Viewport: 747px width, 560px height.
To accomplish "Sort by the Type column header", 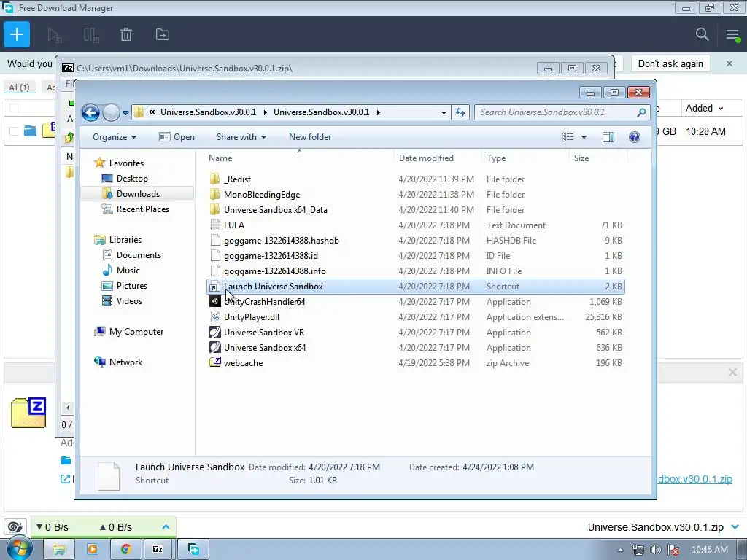I will (x=496, y=158).
